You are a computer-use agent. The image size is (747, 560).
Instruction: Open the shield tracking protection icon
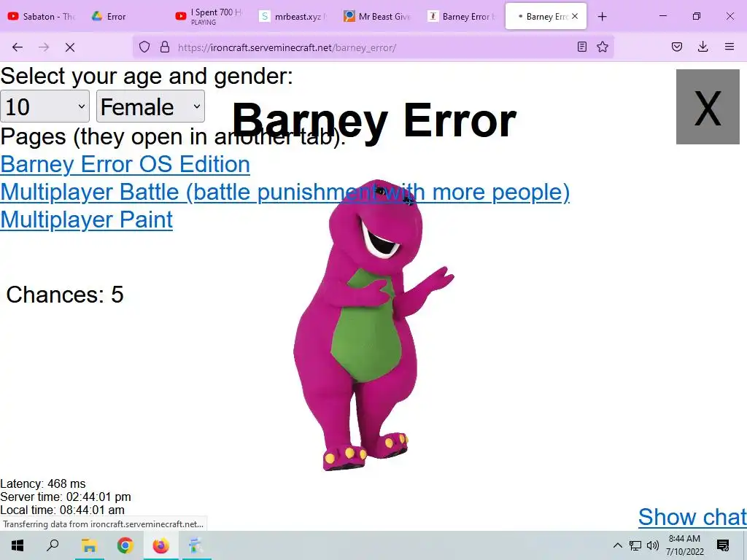tap(144, 47)
